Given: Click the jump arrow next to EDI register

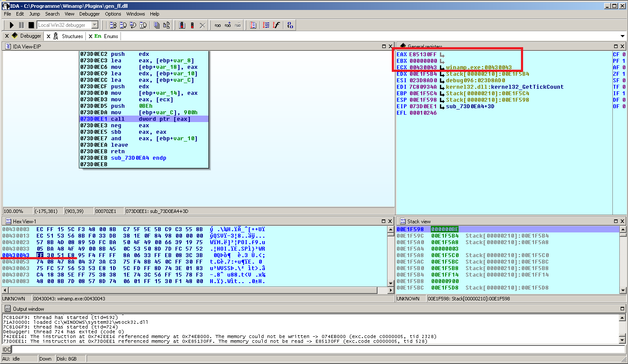Looking at the screenshot, I should (x=442, y=87).
